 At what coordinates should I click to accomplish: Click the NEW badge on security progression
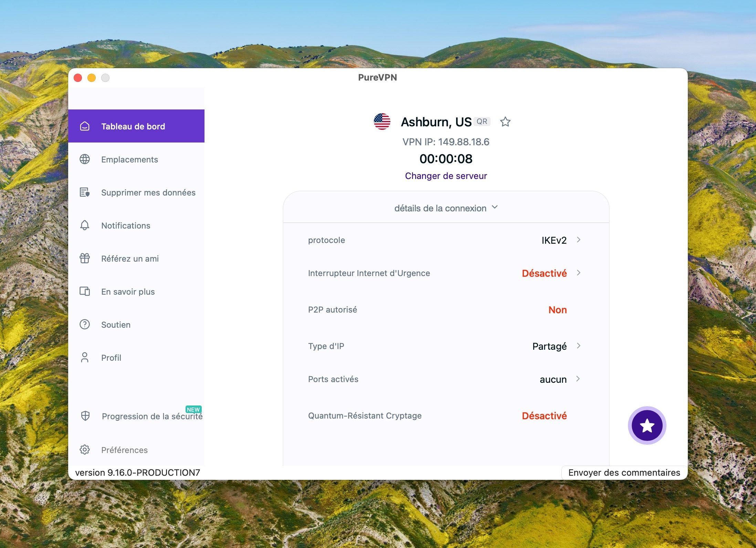tap(193, 409)
